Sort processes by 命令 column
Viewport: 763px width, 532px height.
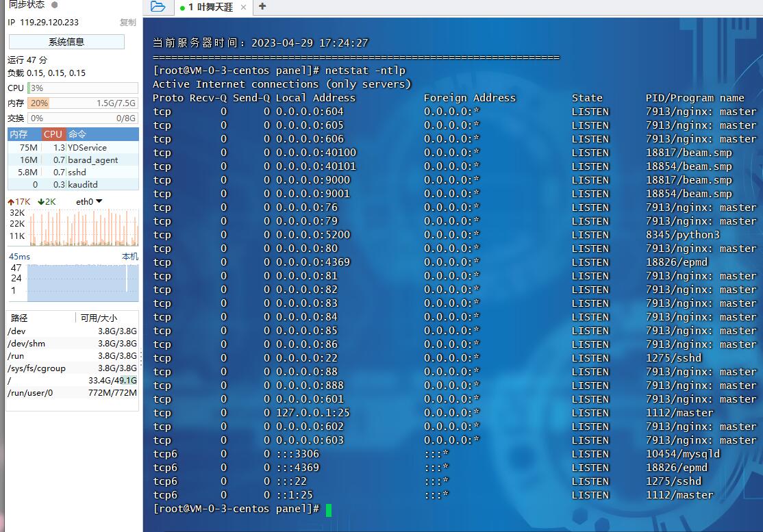pos(102,134)
